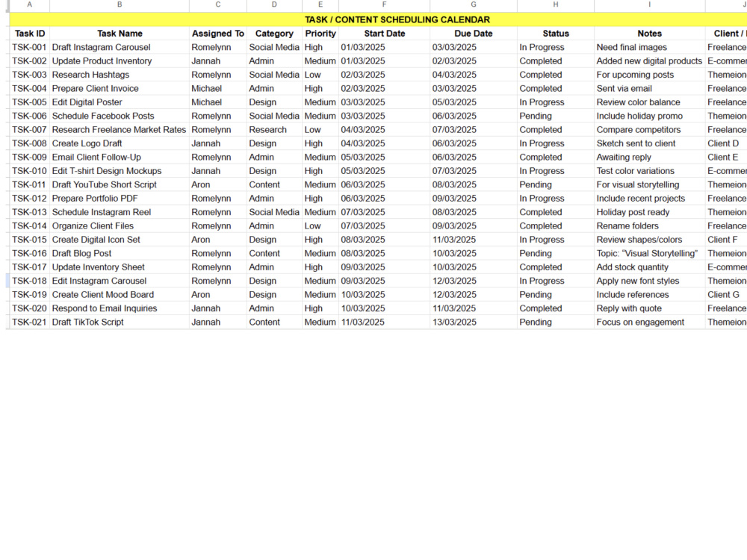Click the TSK-010 task ID cell
The height and width of the screenshot is (560, 747).
pyautogui.click(x=30, y=171)
